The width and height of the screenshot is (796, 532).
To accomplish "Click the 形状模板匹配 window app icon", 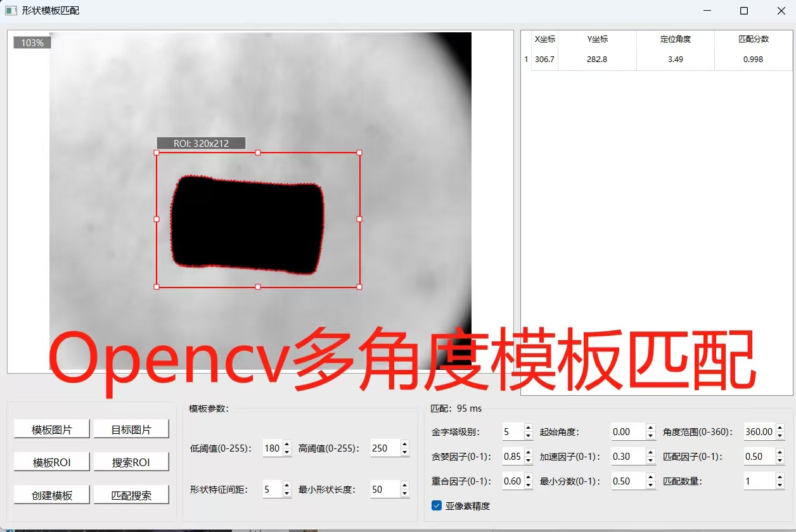I will pyautogui.click(x=10, y=10).
